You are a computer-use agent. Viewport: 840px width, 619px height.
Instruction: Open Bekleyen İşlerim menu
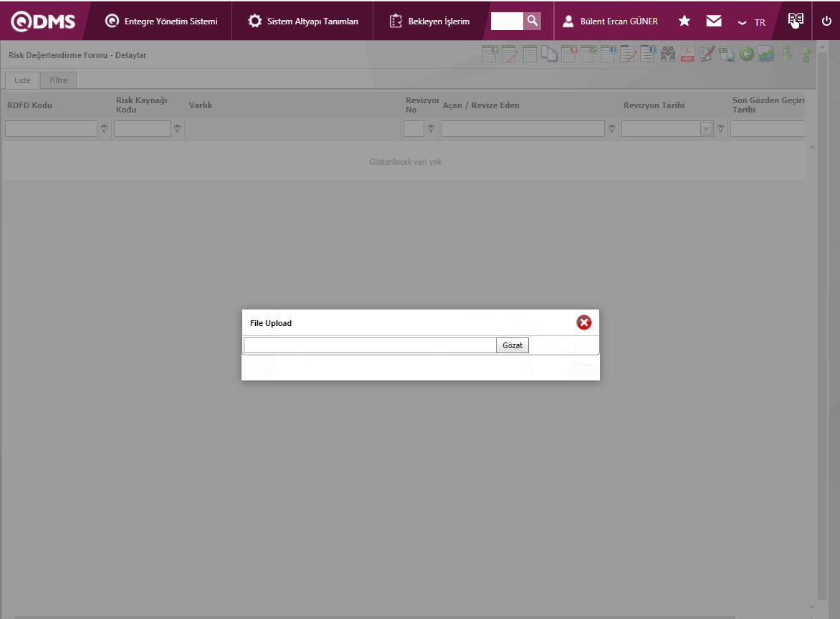[x=430, y=21]
